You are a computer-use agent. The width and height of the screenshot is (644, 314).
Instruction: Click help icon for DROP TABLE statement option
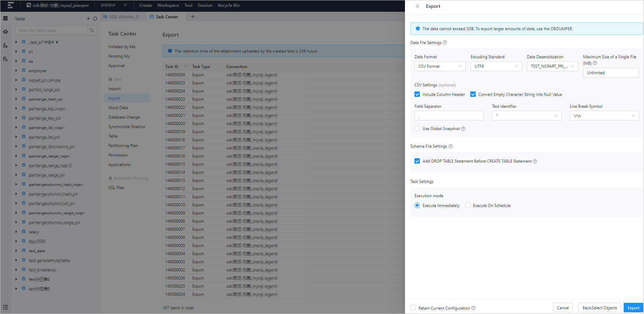click(535, 161)
